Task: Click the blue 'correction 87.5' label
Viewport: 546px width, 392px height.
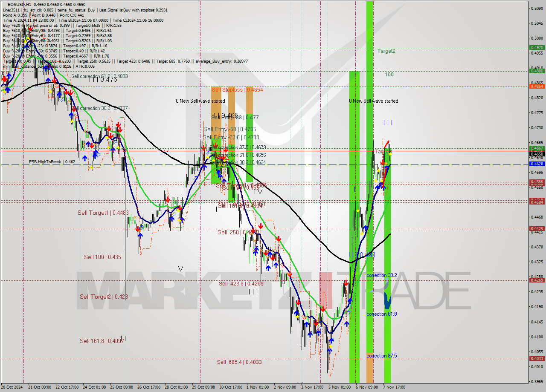Action: point(382,356)
